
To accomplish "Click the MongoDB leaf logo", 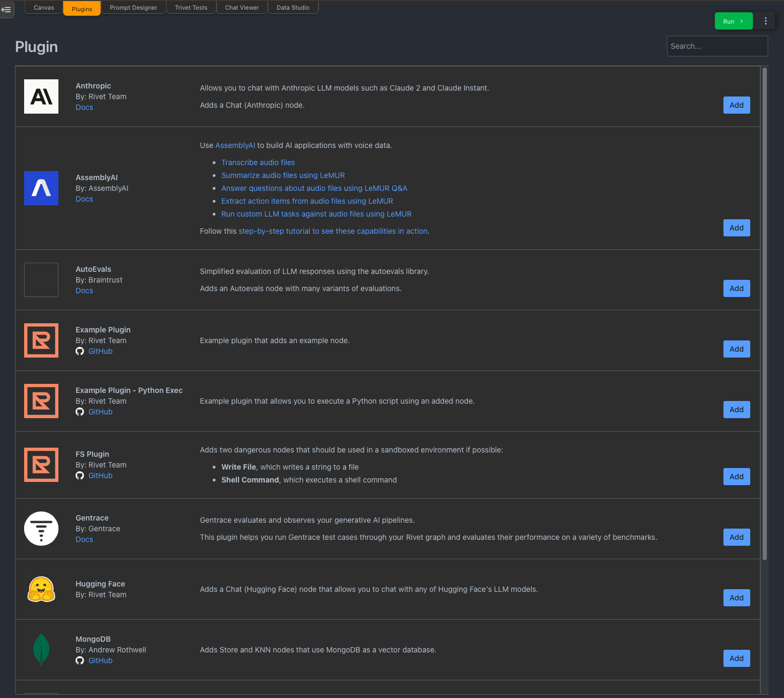I will coord(41,650).
